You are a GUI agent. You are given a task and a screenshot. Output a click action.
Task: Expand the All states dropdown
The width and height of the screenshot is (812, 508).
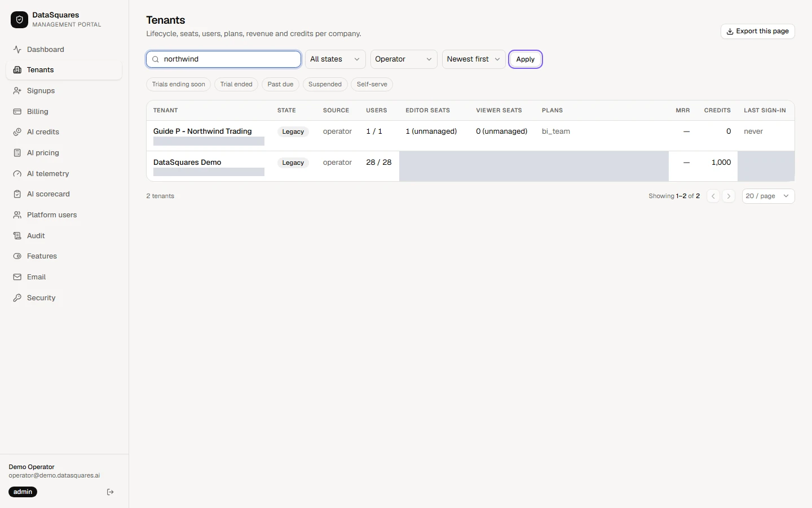[335, 59]
